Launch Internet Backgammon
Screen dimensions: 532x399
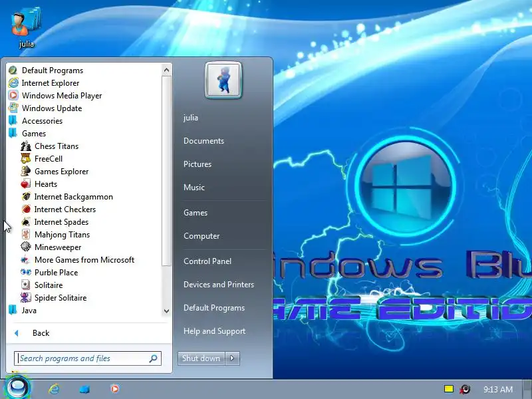pos(67,197)
